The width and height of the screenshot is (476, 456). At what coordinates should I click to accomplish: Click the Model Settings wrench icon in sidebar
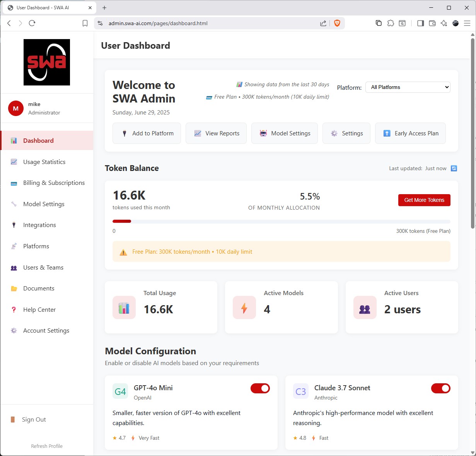14,204
